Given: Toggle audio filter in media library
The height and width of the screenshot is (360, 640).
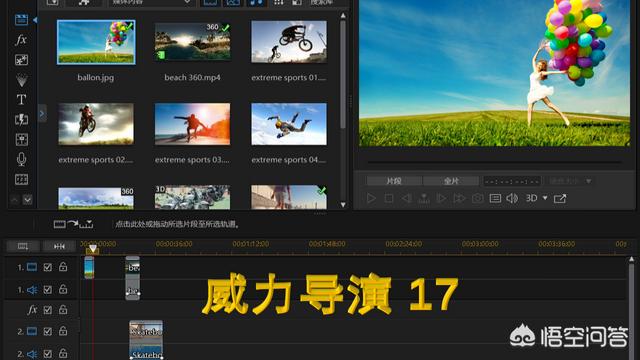Looking at the screenshot, I should coord(256,2).
